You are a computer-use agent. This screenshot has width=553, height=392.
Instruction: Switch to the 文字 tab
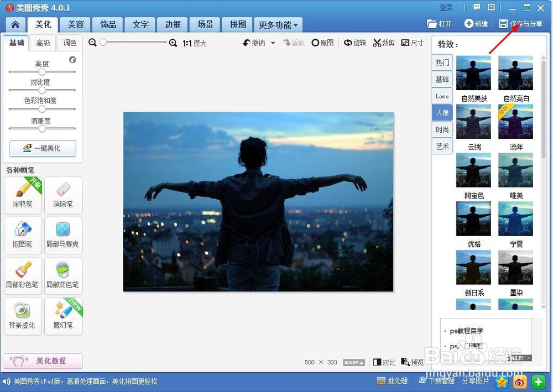tap(140, 25)
